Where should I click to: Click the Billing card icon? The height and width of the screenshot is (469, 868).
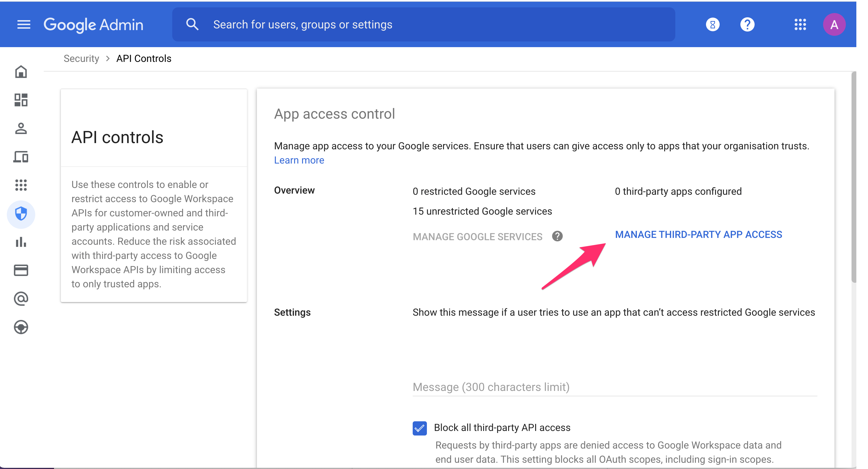click(21, 270)
